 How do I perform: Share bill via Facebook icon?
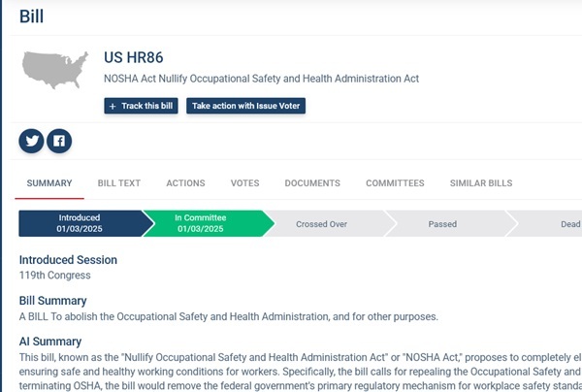point(59,142)
